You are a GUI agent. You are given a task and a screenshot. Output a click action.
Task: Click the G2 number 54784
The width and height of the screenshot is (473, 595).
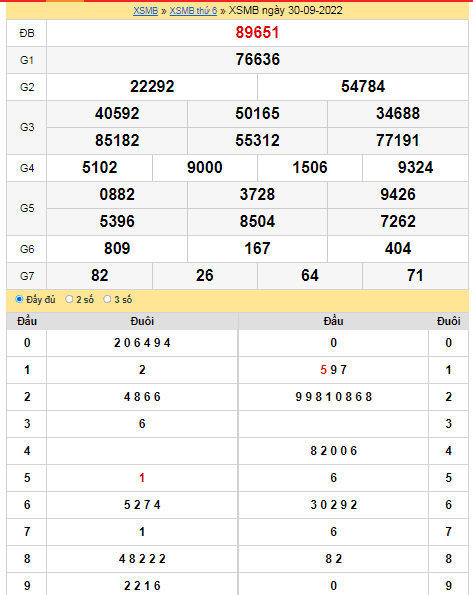coord(363,87)
